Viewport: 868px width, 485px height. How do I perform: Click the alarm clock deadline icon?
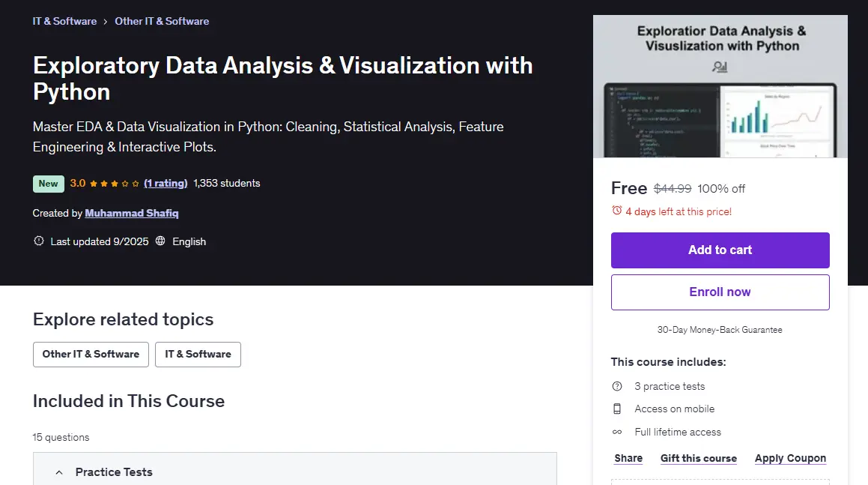point(616,211)
